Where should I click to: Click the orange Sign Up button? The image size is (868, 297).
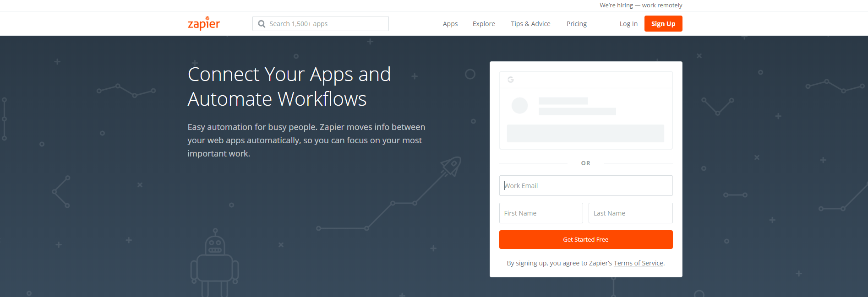pos(663,24)
